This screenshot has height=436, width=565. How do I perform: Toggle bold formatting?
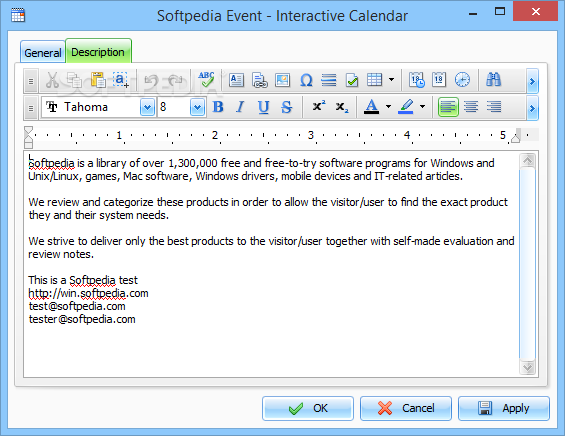(218, 107)
